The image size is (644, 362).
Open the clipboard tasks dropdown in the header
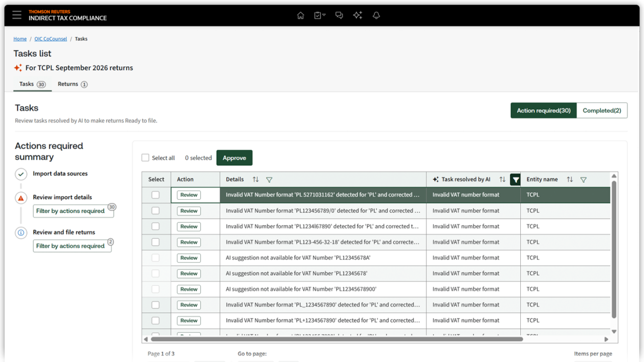tap(319, 16)
